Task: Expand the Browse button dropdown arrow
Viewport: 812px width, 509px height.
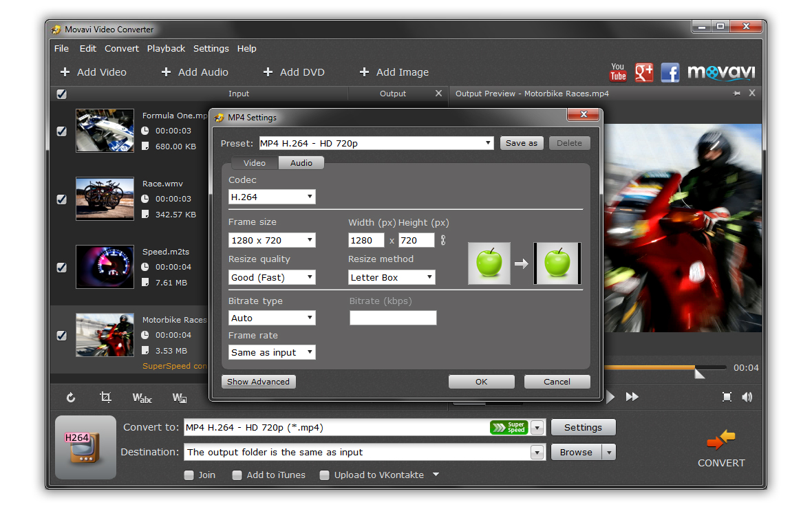Action: pos(609,453)
